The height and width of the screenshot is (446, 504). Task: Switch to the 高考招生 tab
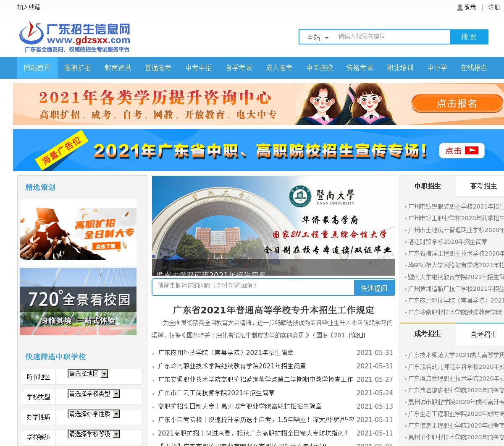pyautogui.click(x=483, y=186)
